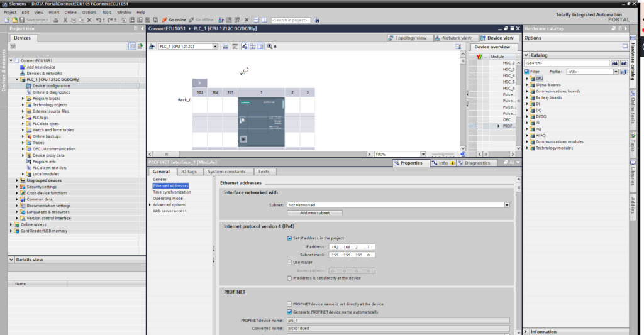Check PROFINET device name set directly at device
This screenshot has height=335, width=644.
pyautogui.click(x=289, y=304)
